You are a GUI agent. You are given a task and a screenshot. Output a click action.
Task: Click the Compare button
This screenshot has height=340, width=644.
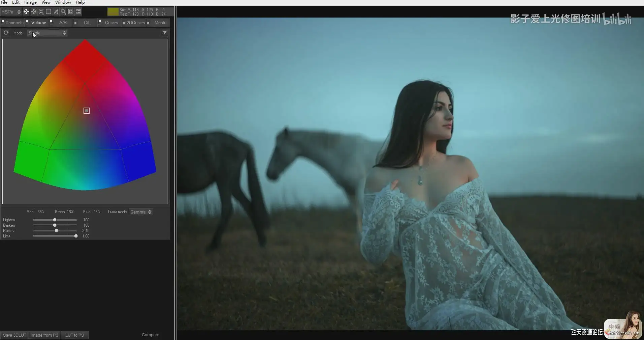(150, 335)
